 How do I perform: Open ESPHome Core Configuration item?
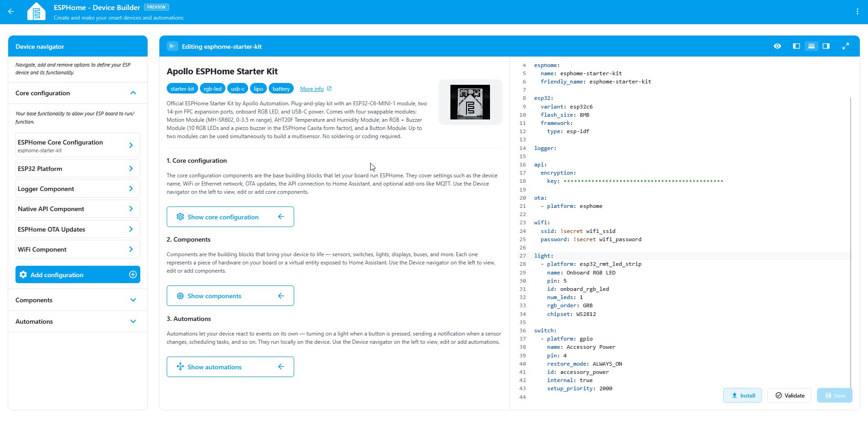click(78, 145)
